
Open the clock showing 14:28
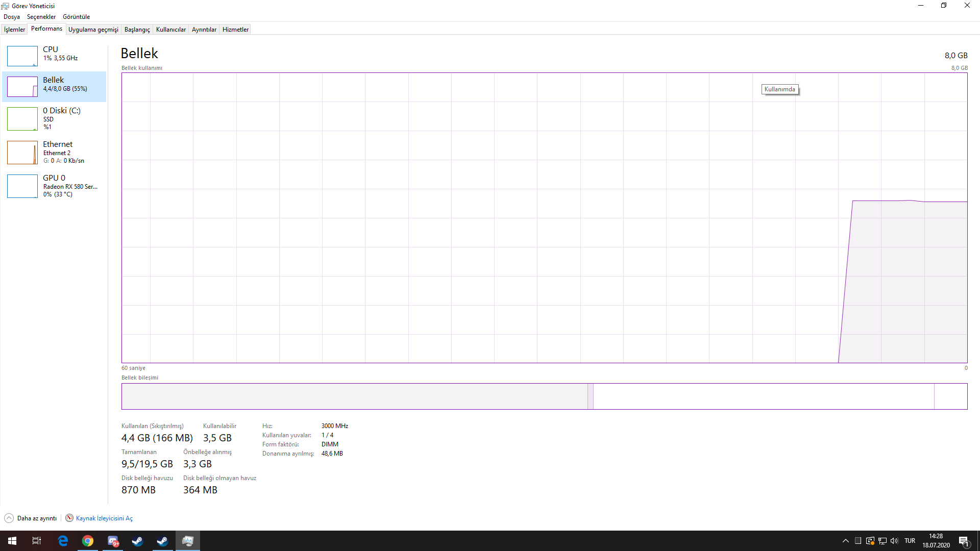pos(936,541)
